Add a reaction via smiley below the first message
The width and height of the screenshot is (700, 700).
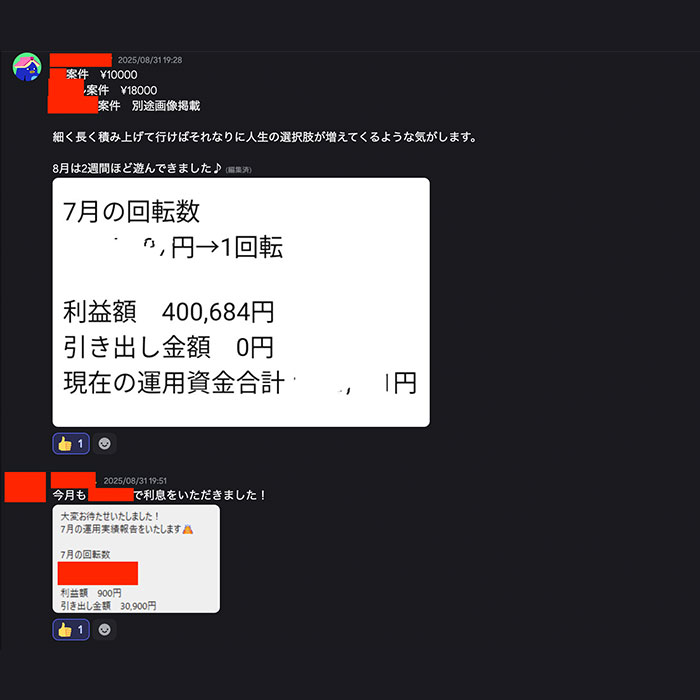tap(104, 444)
